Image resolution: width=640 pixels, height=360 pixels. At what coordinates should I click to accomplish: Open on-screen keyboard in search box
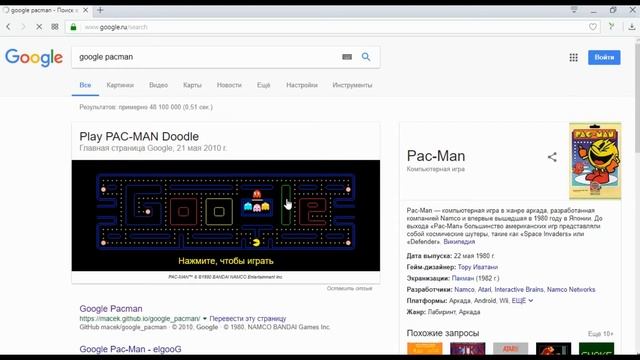coord(347,57)
